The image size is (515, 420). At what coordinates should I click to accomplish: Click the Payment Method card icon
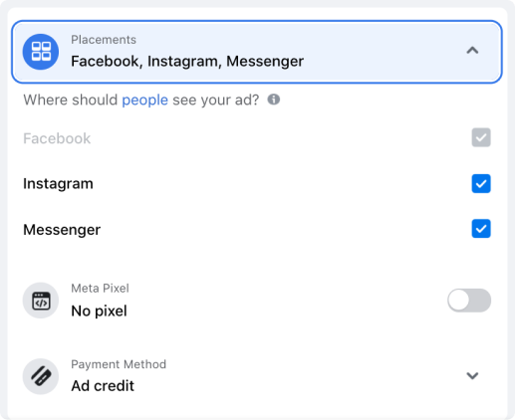[41, 376]
